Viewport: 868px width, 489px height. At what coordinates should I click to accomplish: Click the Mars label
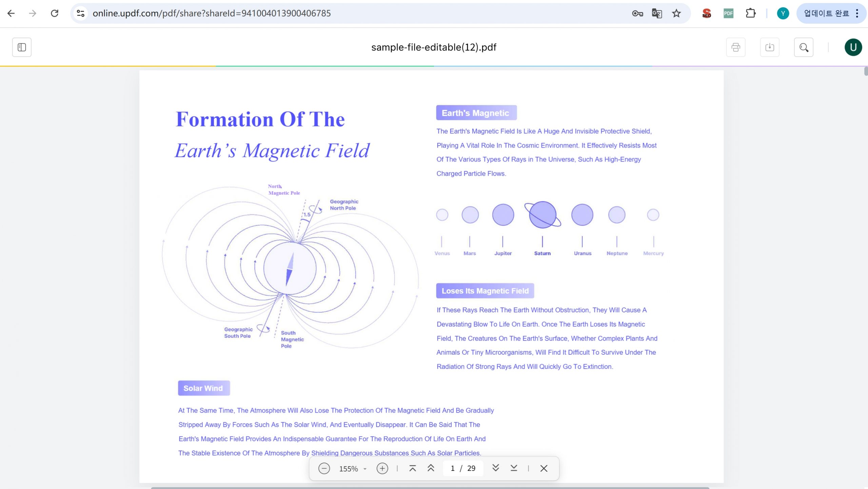470,253
